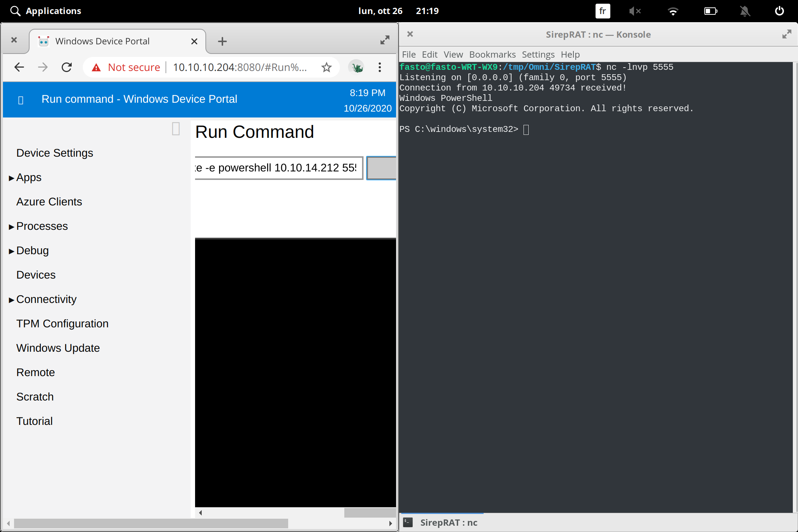Bookmark the page with the star icon

326,67
